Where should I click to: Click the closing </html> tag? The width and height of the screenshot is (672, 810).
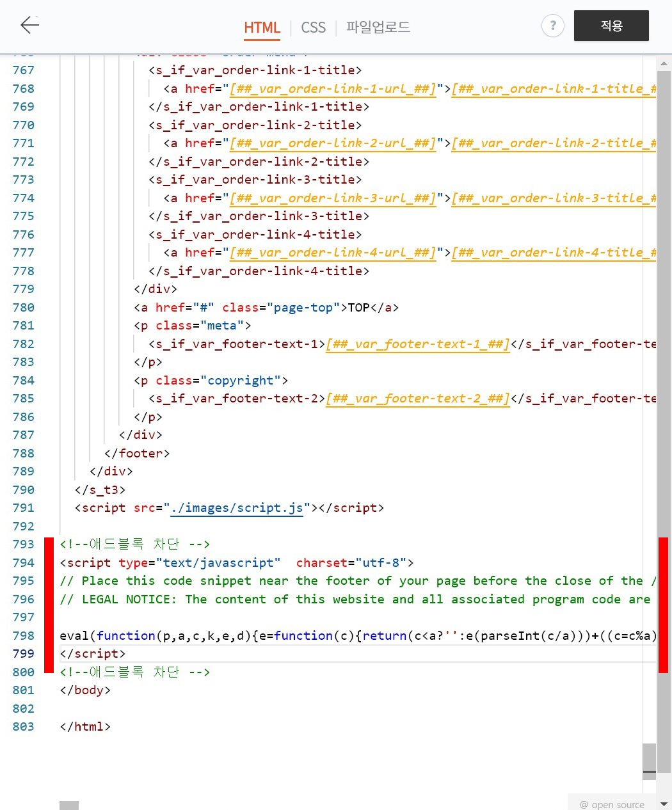coord(85,727)
